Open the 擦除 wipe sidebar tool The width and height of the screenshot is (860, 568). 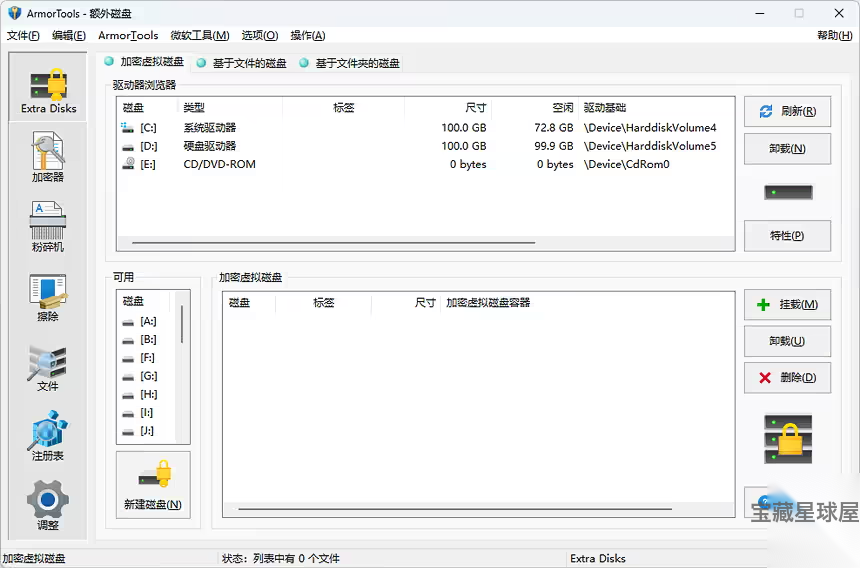tap(48, 296)
